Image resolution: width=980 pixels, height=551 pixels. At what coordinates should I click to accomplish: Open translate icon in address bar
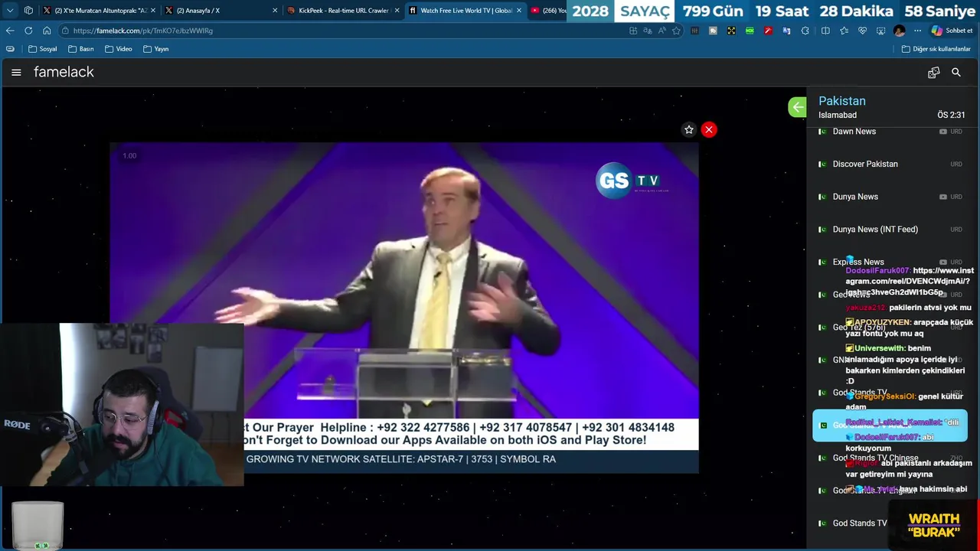point(648,31)
